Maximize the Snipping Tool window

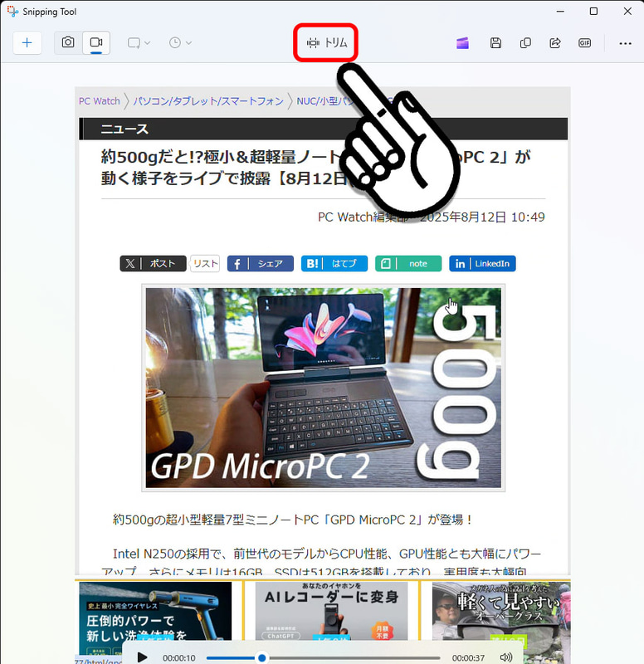(593, 12)
